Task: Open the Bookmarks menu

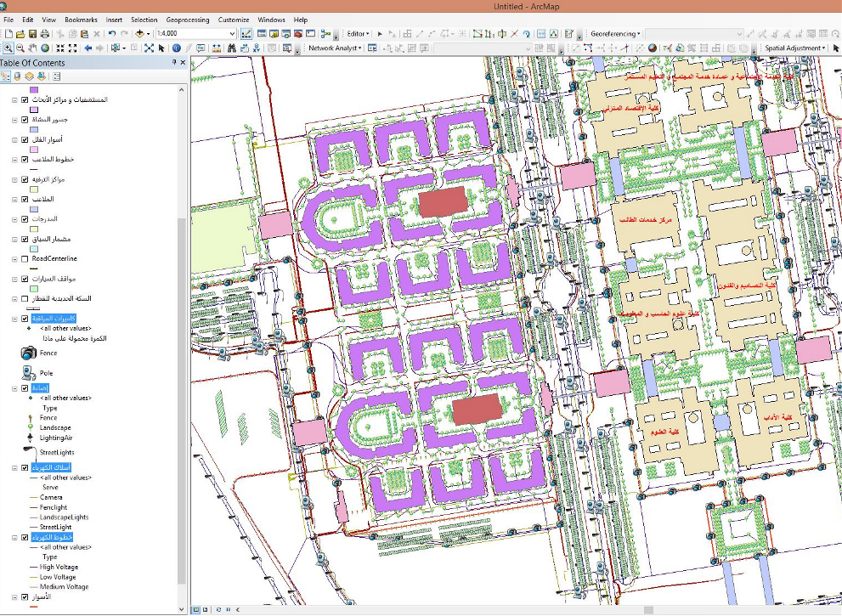Action: 82,19
